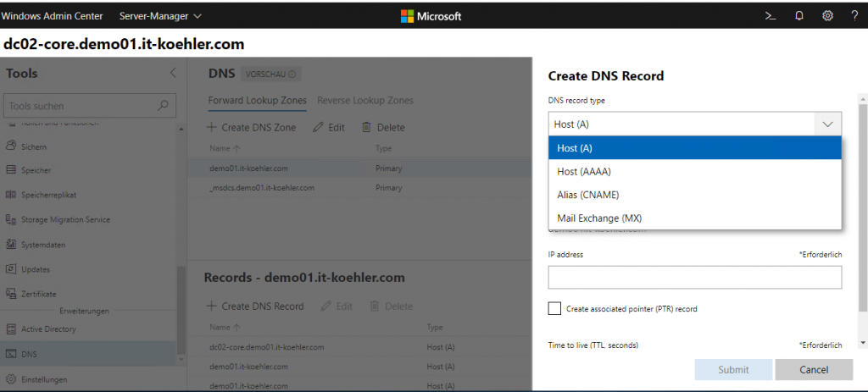Open the help question mark

point(854,16)
